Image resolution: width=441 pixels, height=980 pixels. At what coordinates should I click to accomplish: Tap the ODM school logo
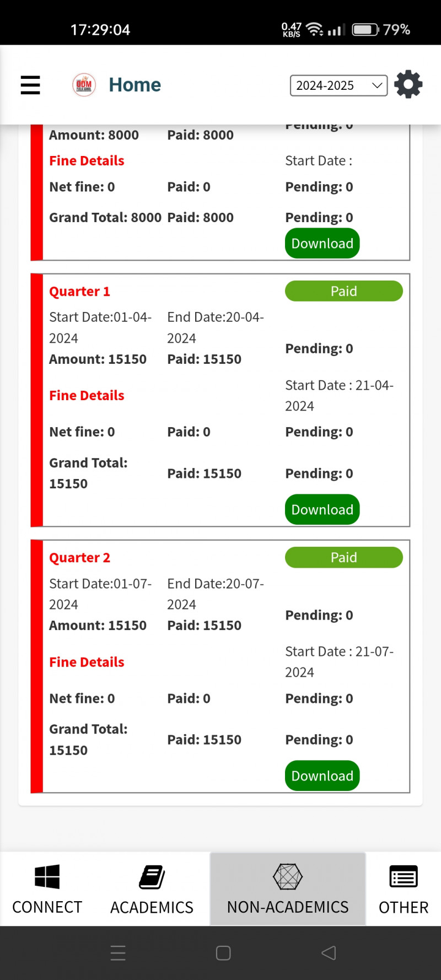point(84,85)
